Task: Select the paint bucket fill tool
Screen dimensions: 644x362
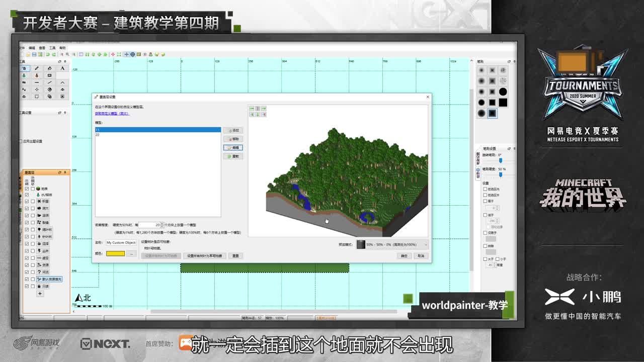Action: click(x=49, y=68)
